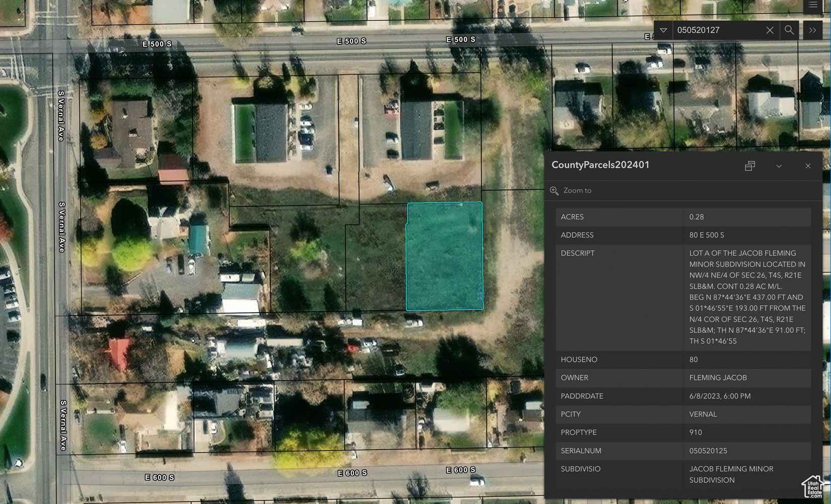Clear the parcel number search text

(x=770, y=30)
